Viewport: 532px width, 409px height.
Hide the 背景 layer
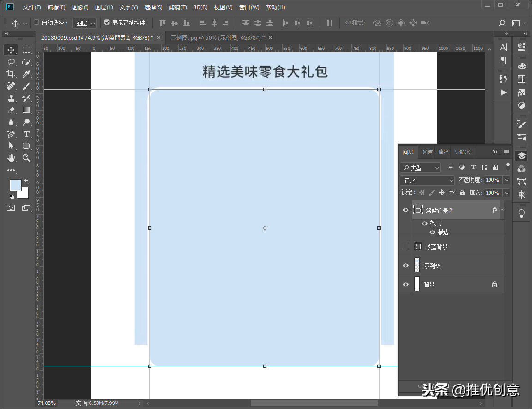[405, 284]
